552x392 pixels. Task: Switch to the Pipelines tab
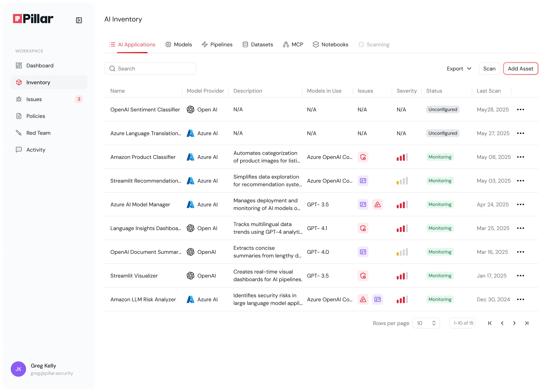[217, 45]
